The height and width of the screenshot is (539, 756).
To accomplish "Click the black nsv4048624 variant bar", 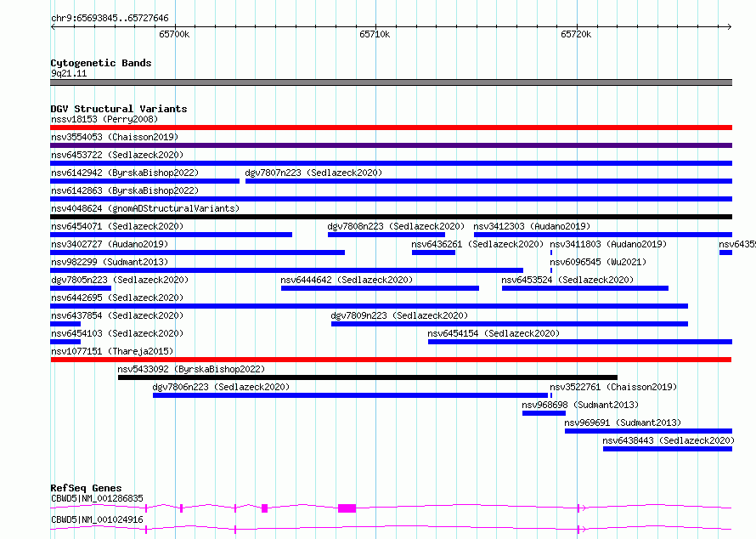I will tap(391, 217).
